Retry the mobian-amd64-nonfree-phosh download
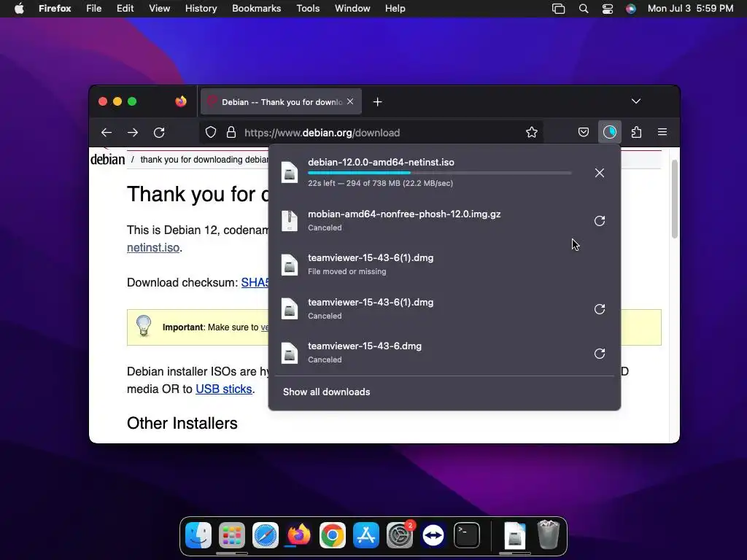747x560 pixels. coord(600,221)
